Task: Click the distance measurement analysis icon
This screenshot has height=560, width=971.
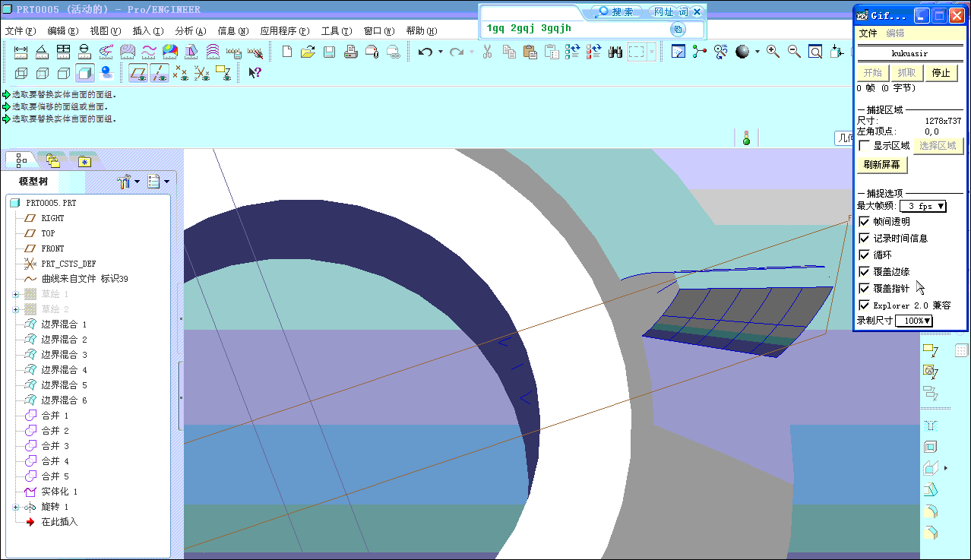Action: [21, 52]
